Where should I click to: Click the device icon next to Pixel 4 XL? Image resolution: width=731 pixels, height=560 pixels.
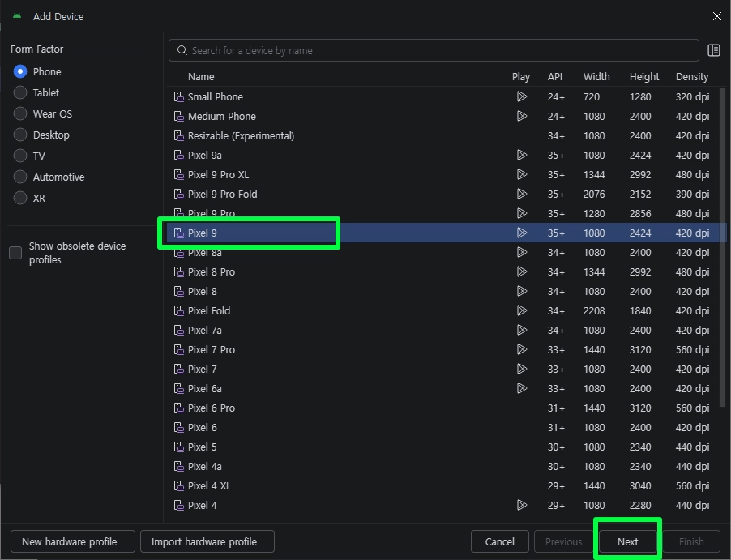coord(179,486)
